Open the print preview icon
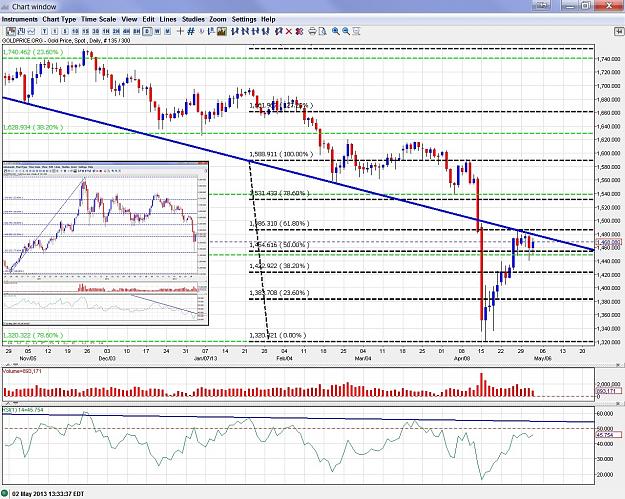 [322, 31]
